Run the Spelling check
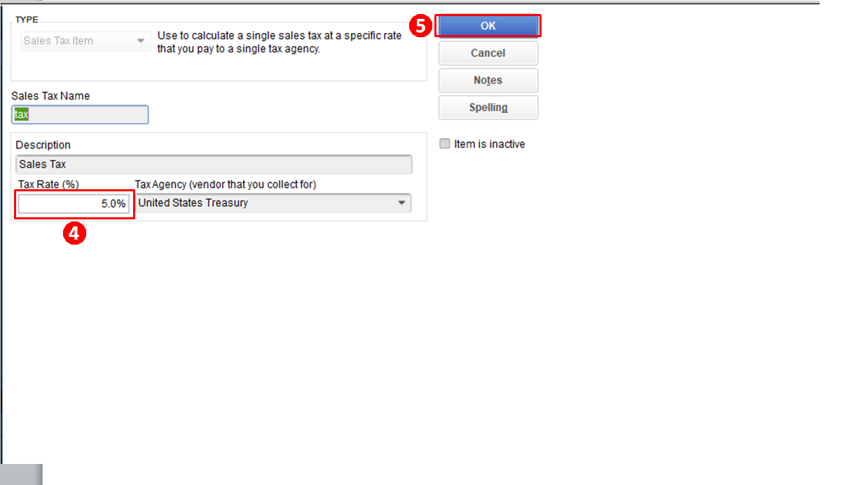The height and width of the screenshot is (485, 868). pos(488,108)
